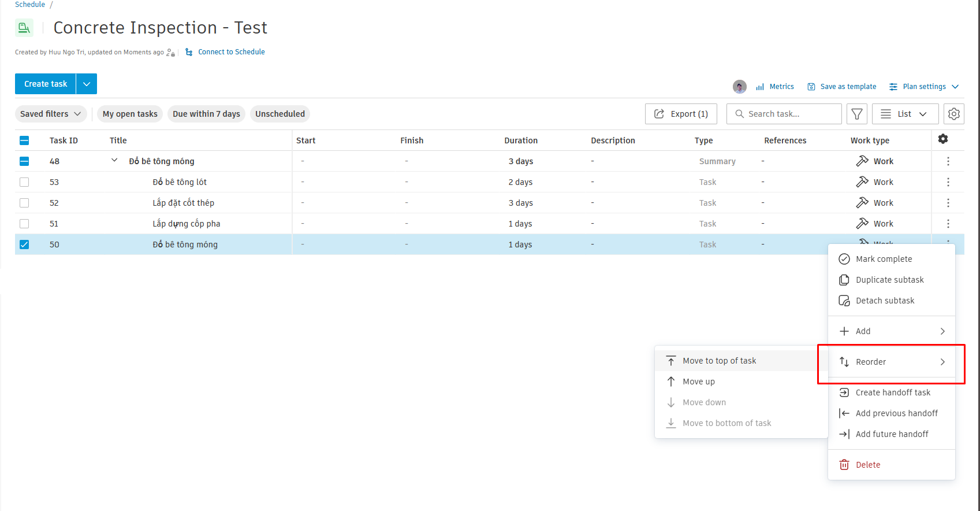
Task: Click the user avatar near Metrics
Action: pyautogui.click(x=740, y=87)
